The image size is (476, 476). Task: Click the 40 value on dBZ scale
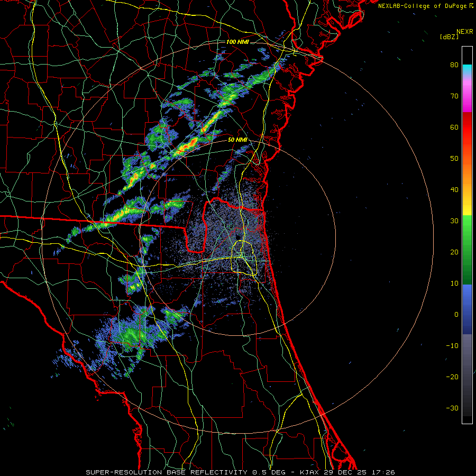[x=454, y=190]
